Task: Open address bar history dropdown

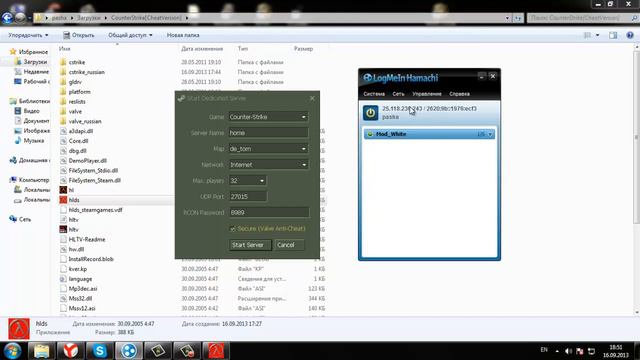Action: coord(507,18)
